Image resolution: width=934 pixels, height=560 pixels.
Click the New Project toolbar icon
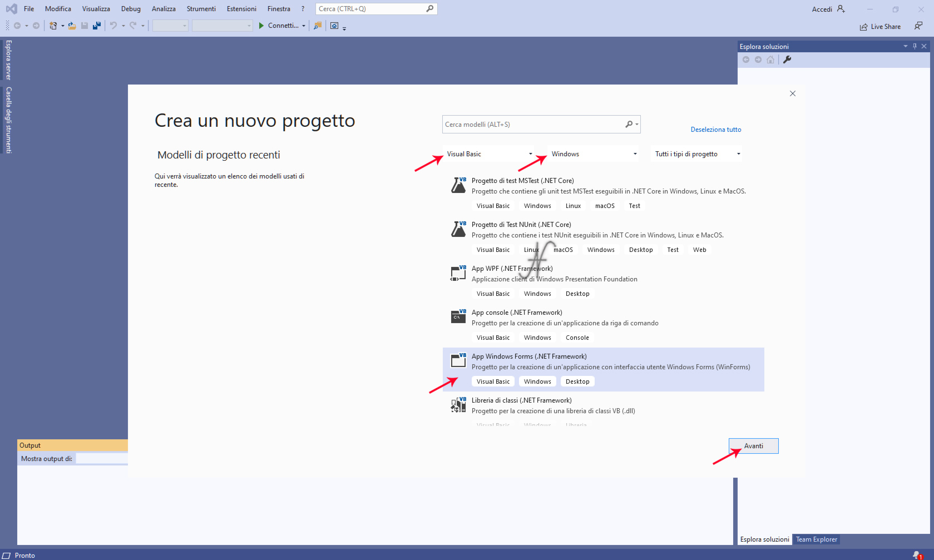click(53, 26)
